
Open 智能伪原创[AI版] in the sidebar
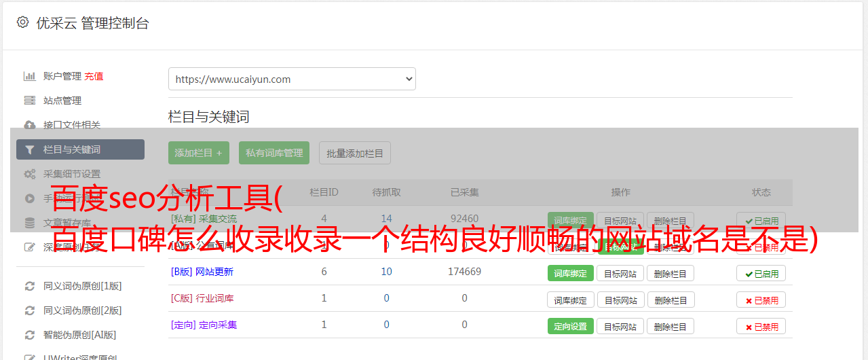(80, 335)
